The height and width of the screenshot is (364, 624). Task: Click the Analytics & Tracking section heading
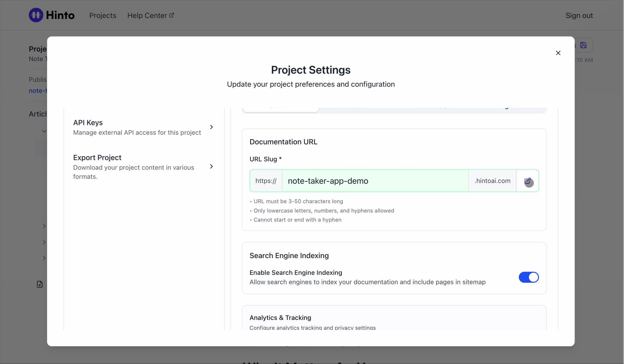point(280,318)
